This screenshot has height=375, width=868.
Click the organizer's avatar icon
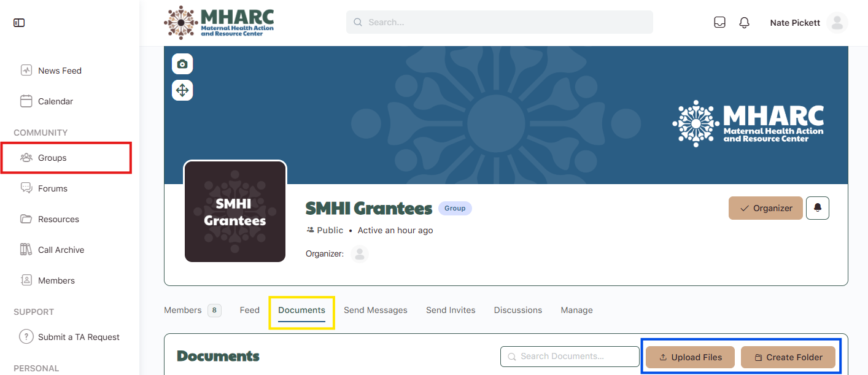click(x=359, y=254)
